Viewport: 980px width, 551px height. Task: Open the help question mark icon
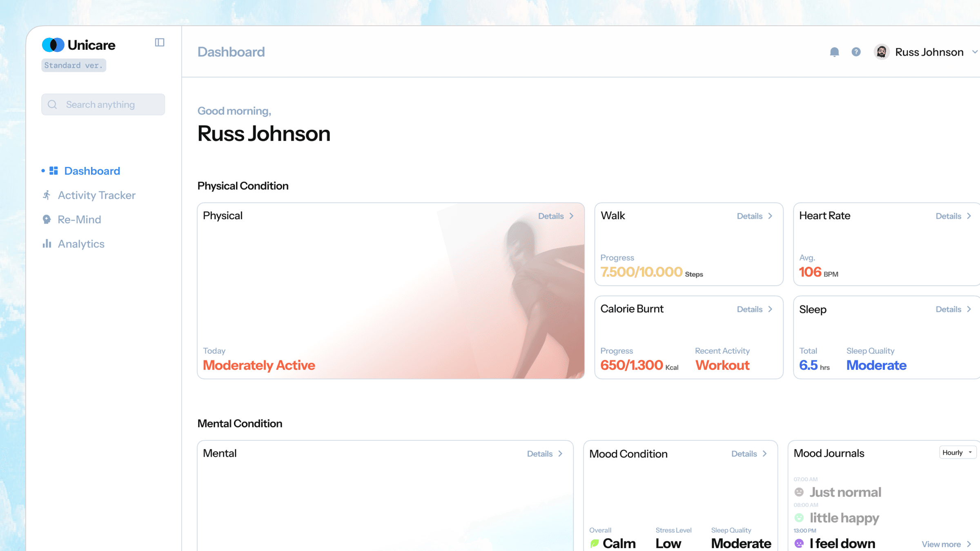(x=856, y=52)
